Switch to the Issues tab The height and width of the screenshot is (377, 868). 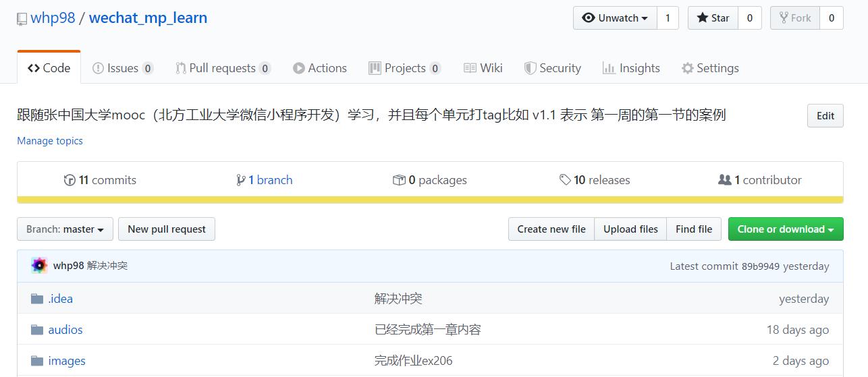pyautogui.click(x=123, y=68)
